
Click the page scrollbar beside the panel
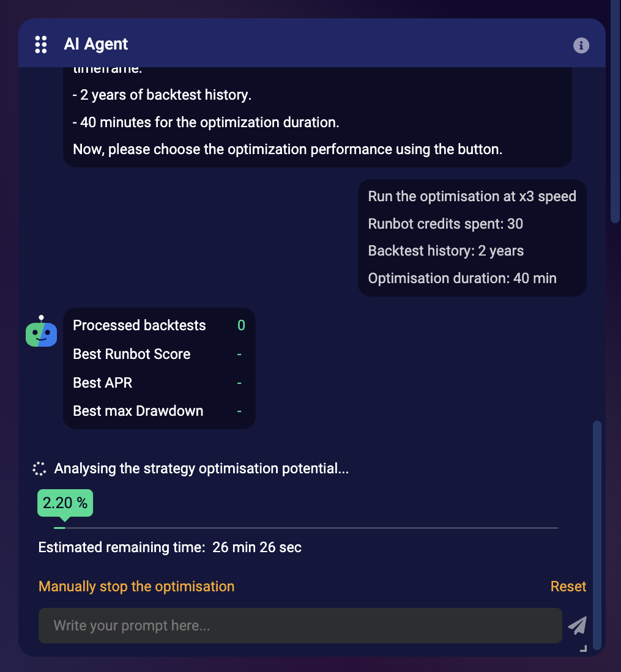coord(615,110)
